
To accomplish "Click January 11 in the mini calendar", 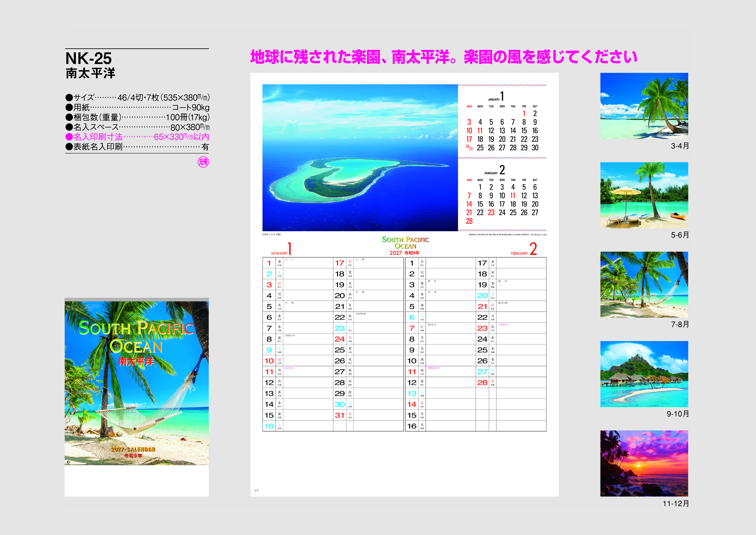I will (x=480, y=131).
